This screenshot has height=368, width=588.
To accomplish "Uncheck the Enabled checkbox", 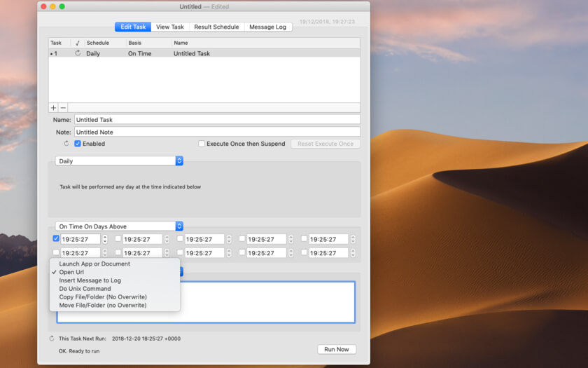I will (78, 144).
